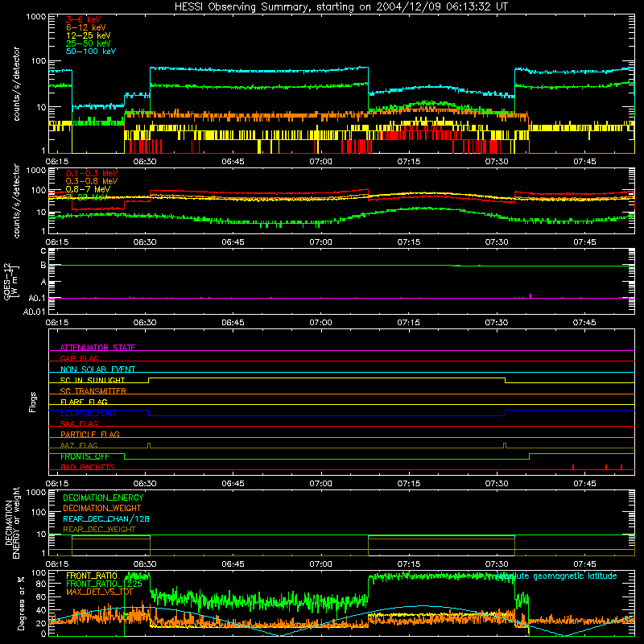Click the PARTICLE_FLAG label
644x644 pixels.
pyautogui.click(x=90, y=434)
